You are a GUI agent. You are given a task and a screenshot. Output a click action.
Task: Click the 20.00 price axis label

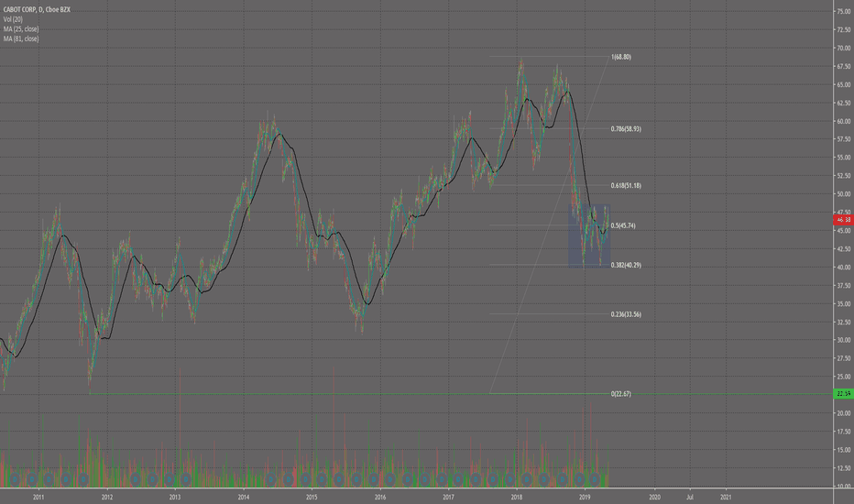844,413
